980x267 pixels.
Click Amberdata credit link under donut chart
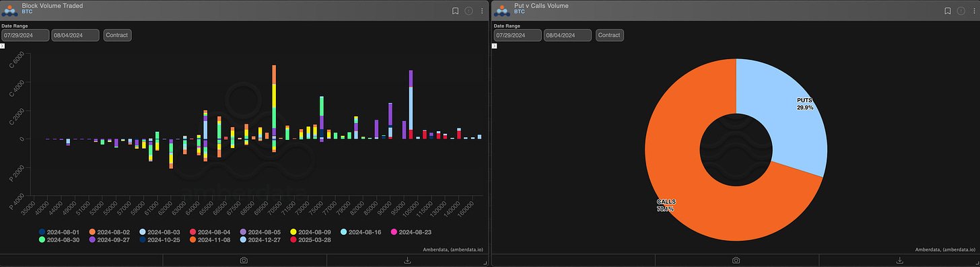945,250
